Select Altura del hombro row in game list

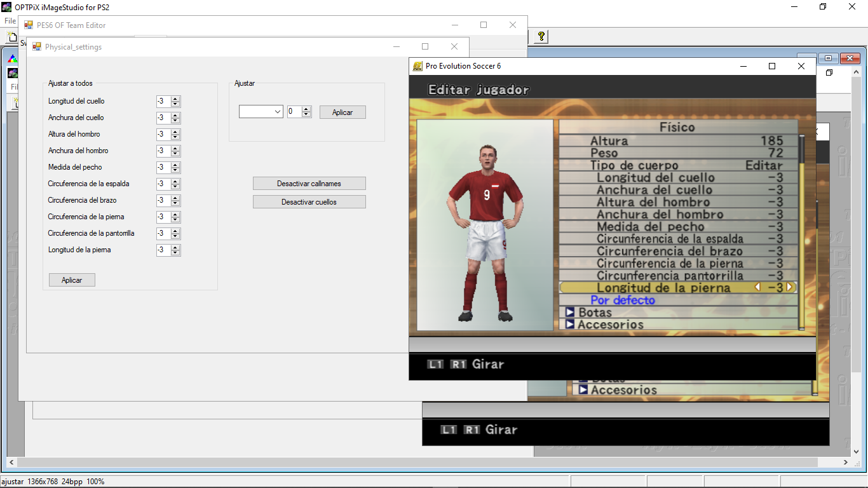pyautogui.click(x=679, y=202)
